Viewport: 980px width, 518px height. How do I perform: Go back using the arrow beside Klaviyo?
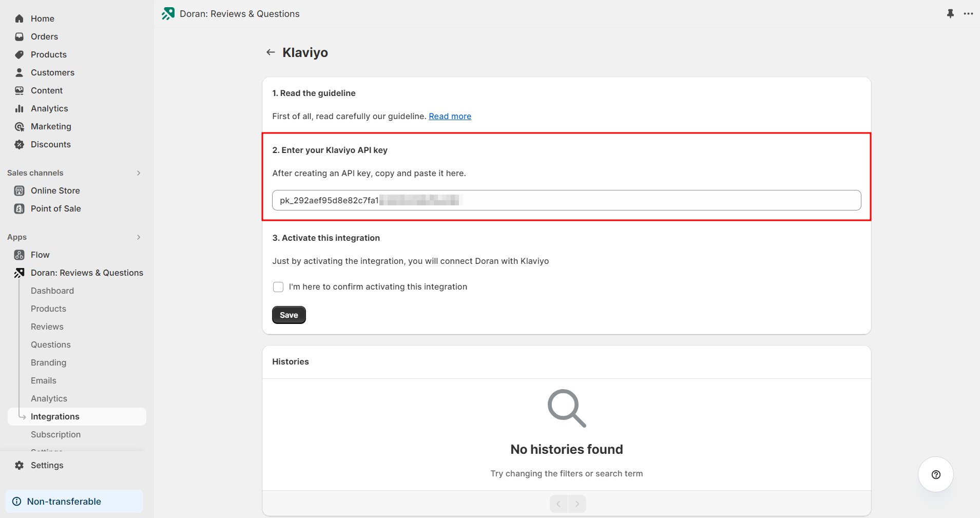tap(271, 52)
